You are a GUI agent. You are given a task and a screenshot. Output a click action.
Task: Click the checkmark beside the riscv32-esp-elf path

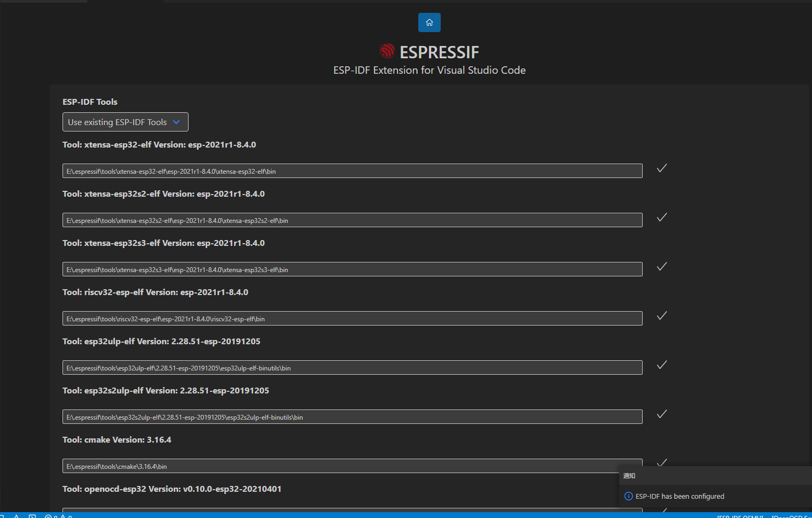coord(661,315)
